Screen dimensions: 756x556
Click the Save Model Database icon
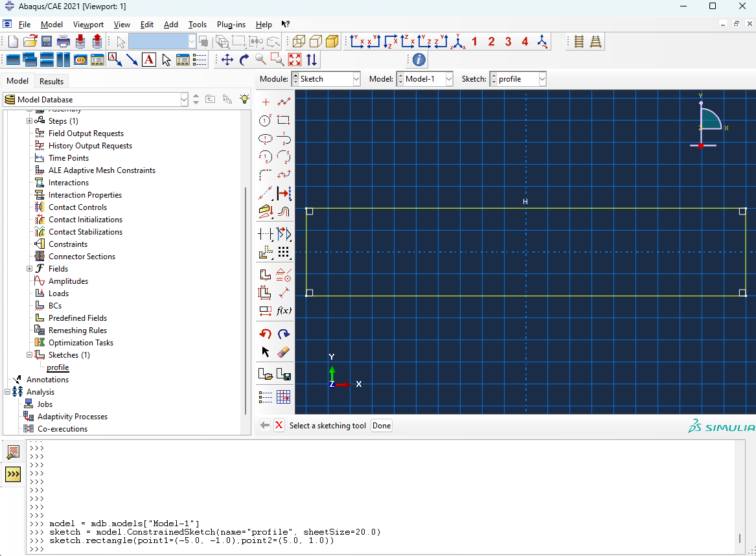47,41
